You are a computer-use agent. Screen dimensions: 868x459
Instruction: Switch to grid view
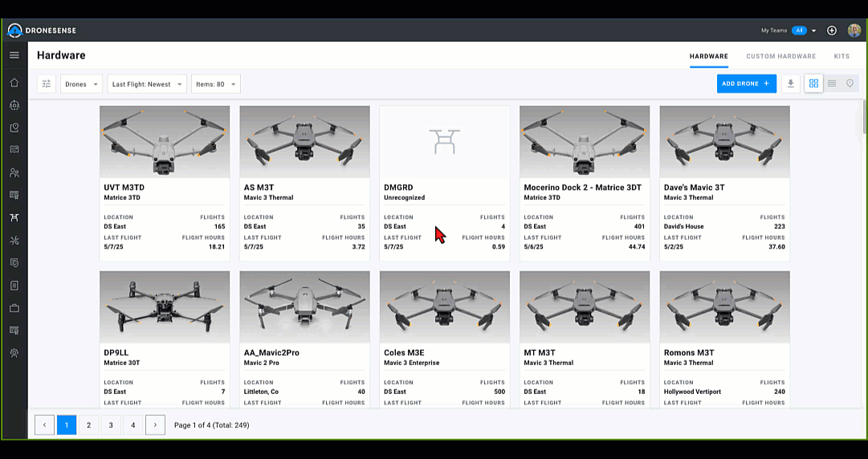[813, 83]
